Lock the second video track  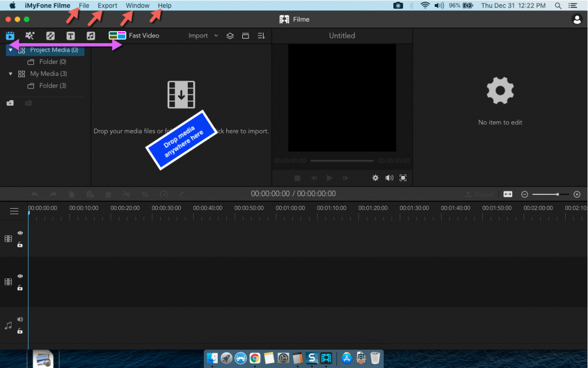[x=20, y=288]
